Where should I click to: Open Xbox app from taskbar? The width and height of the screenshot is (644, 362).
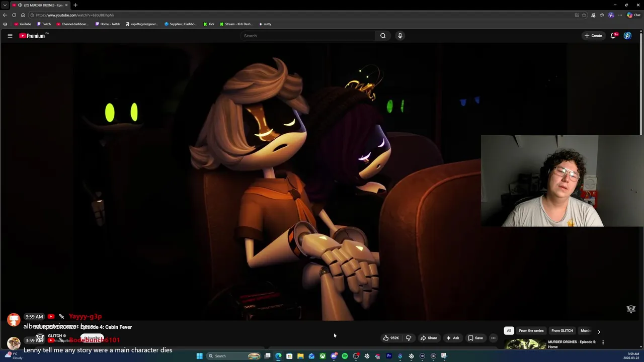(x=323, y=356)
